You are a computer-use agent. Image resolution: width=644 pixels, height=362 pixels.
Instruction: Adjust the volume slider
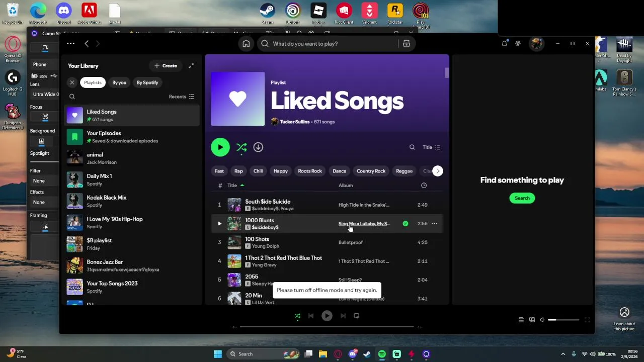[563, 320]
